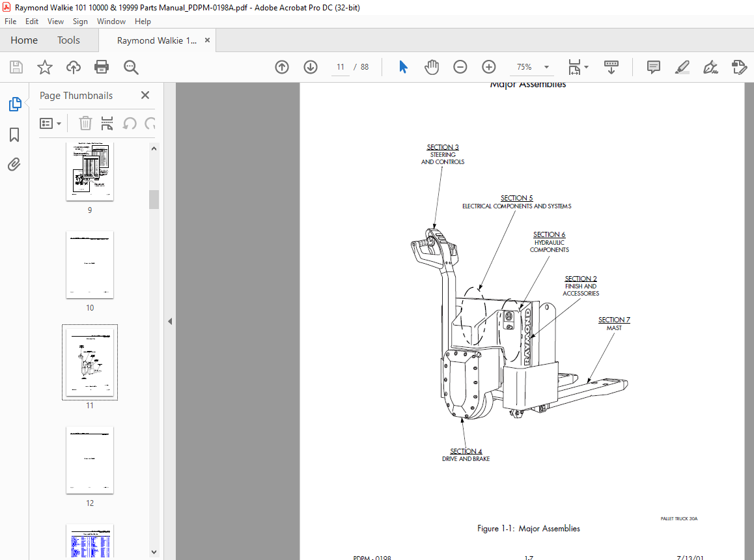Viewport: 754px width, 560px height.
Task: Click the Share/send file icon
Action: coord(739,67)
